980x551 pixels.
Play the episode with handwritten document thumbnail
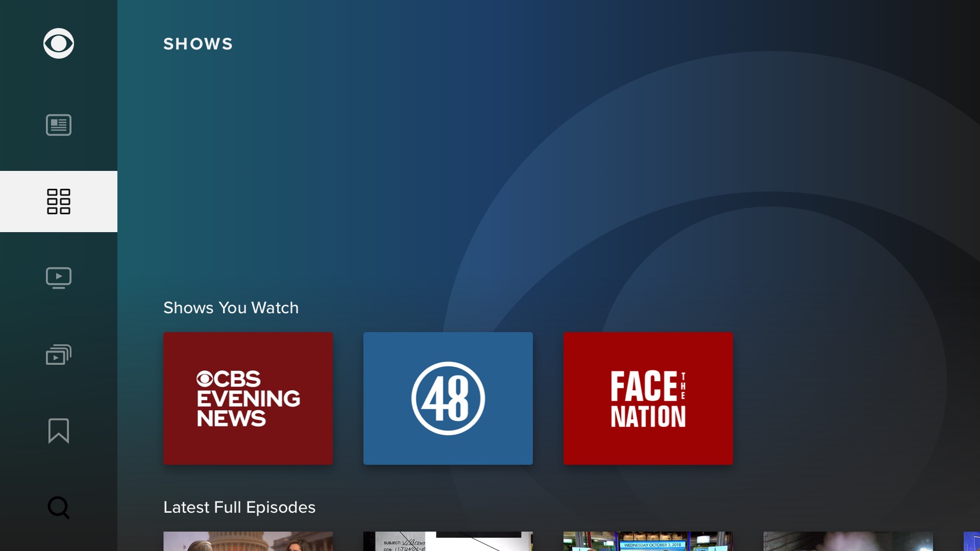point(448,542)
